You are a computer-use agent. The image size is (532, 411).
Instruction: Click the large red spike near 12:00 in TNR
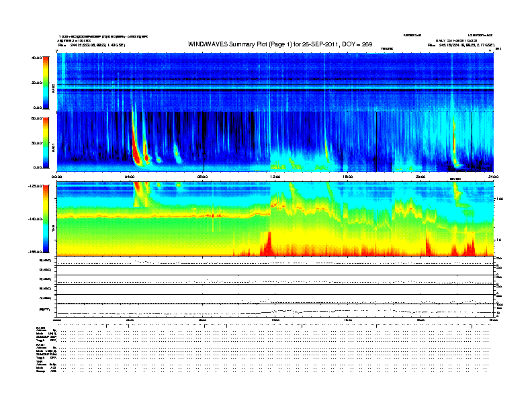coord(268,244)
